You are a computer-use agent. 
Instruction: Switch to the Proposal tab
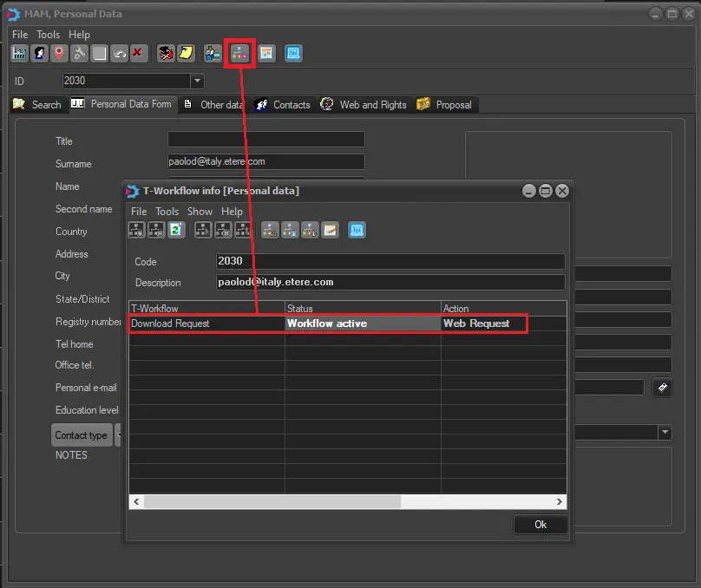coord(445,105)
